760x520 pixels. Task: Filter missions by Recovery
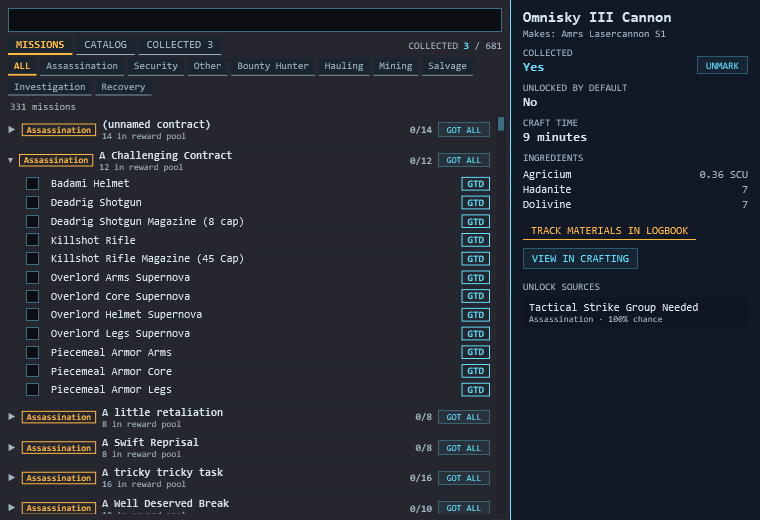pos(123,87)
